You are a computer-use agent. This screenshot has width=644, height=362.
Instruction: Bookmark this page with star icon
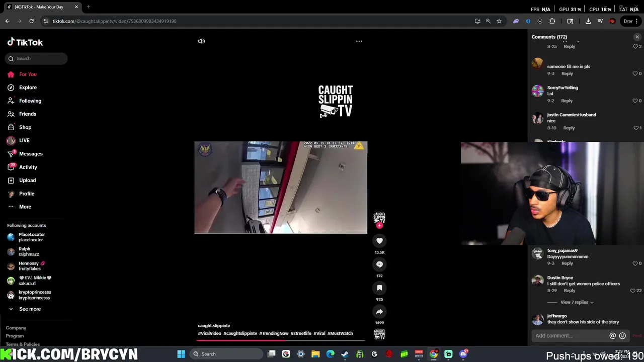499,21
